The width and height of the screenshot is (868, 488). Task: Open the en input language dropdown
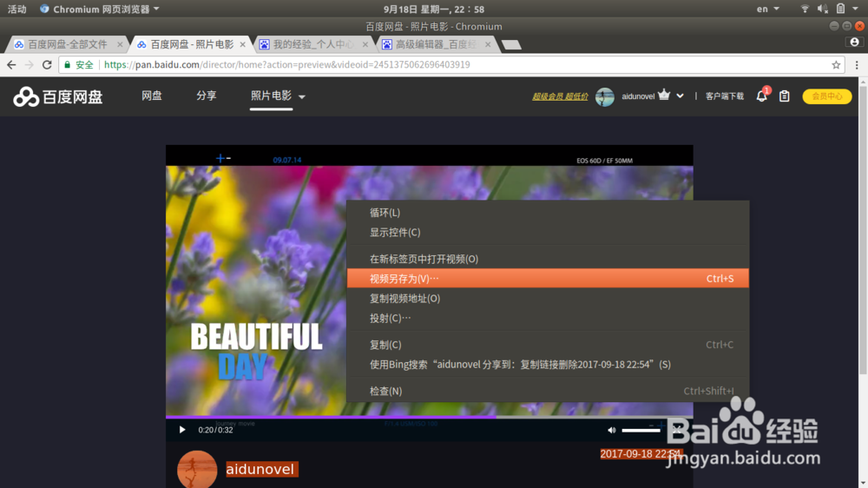767,9
